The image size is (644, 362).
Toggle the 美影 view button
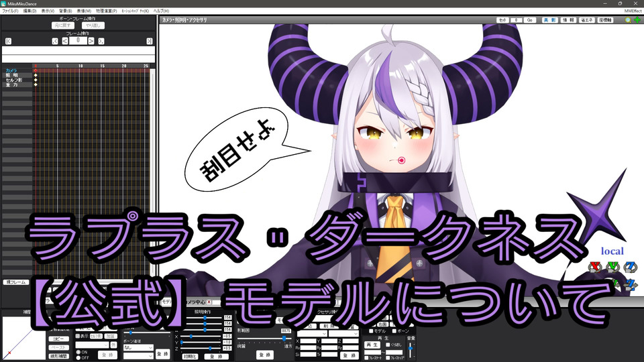click(550, 19)
